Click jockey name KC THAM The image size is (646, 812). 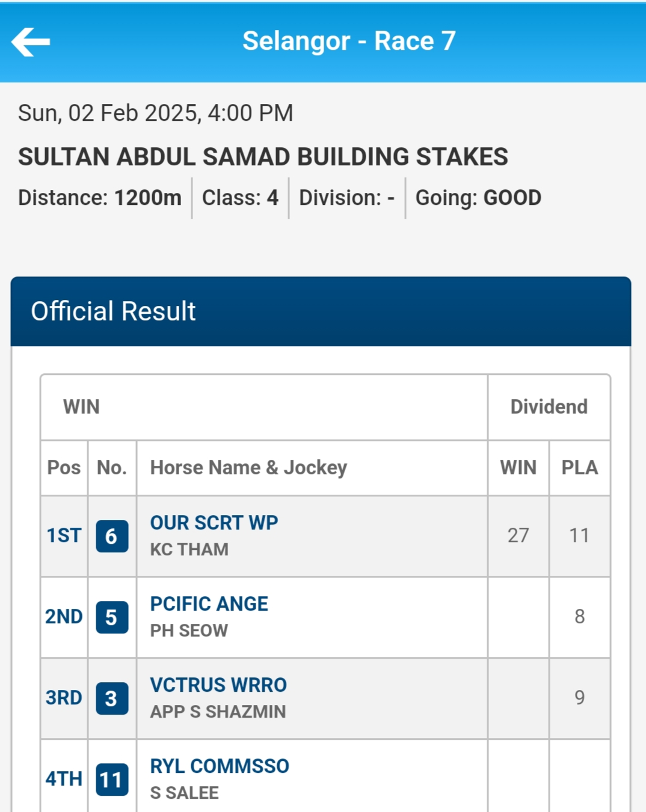pyautogui.click(x=189, y=549)
